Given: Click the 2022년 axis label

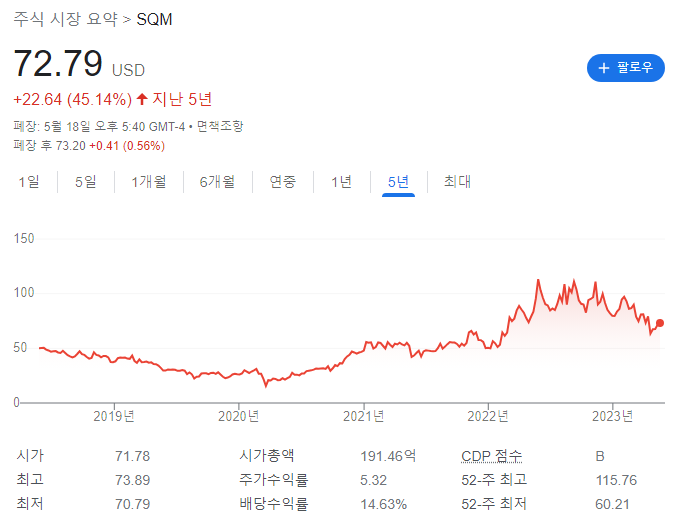Looking at the screenshot, I should [x=488, y=416].
